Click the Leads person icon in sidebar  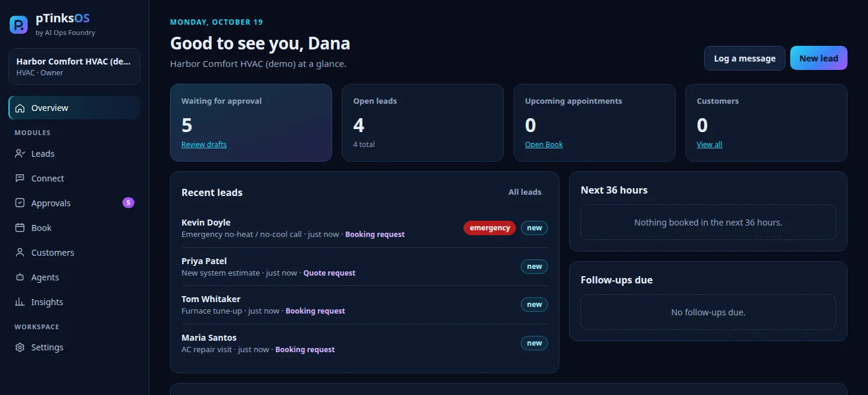[x=20, y=154]
